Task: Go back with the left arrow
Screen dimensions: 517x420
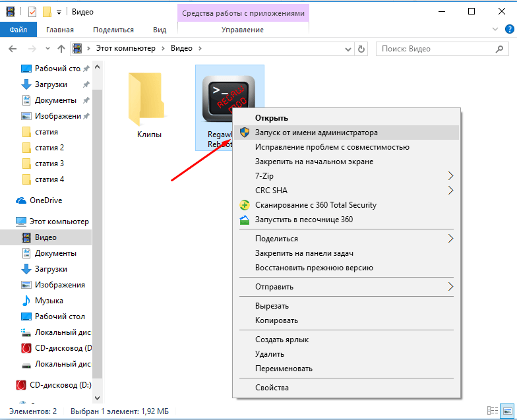Action: pyautogui.click(x=13, y=49)
